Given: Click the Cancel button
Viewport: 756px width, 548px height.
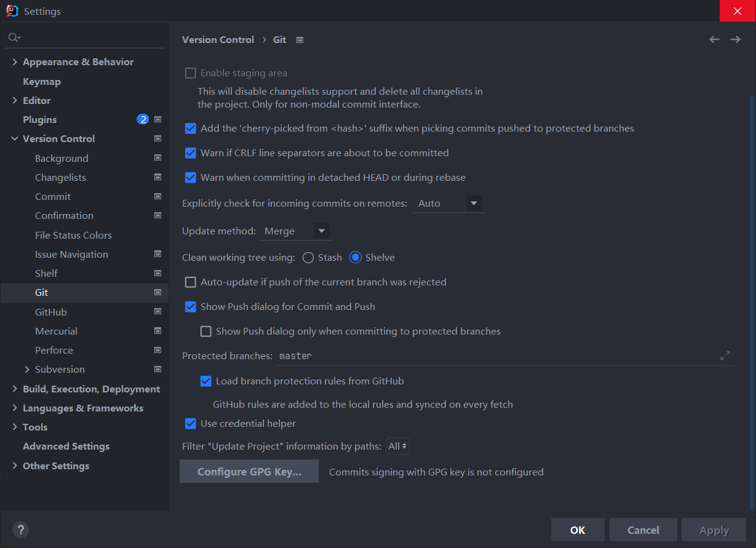Looking at the screenshot, I should [643, 530].
